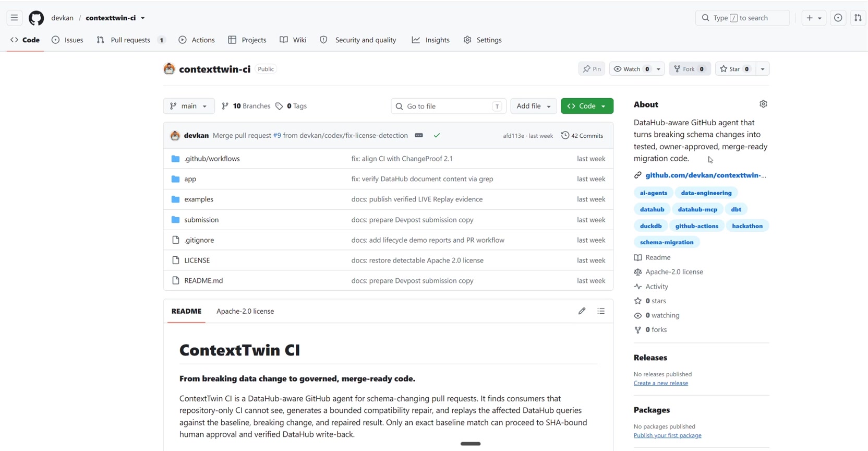The image size is (868, 451).
Task: Switch to the Pull requests tab
Action: pyautogui.click(x=131, y=40)
